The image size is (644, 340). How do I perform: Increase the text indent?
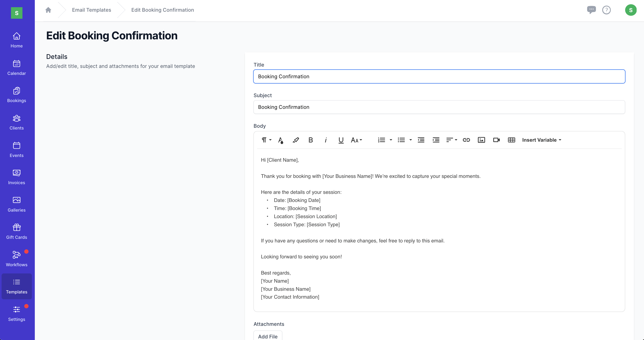tap(436, 140)
